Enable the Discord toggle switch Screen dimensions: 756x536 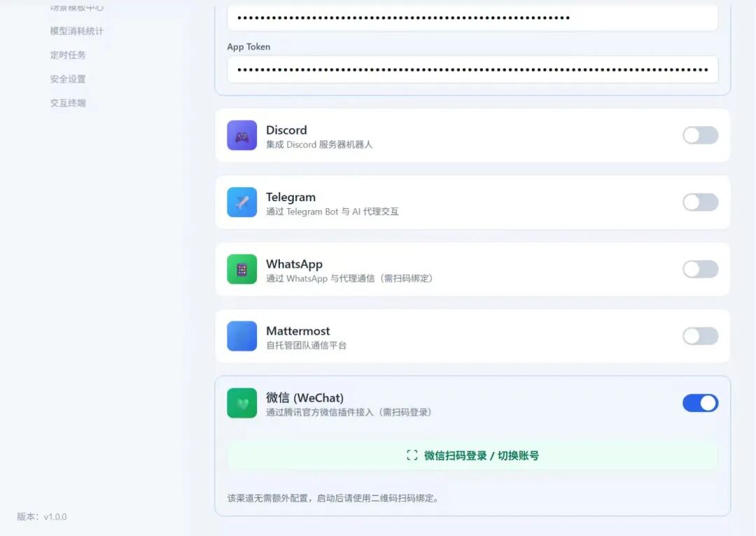pos(700,135)
